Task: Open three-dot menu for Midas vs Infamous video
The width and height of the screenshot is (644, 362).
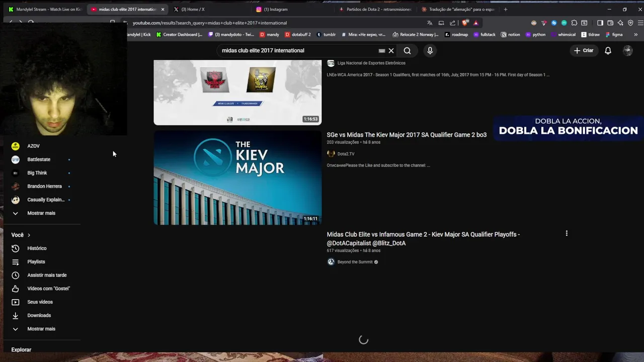Action: (567, 233)
